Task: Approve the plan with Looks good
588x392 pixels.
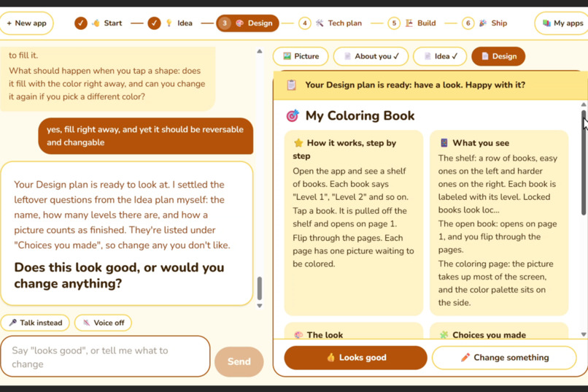Action: click(x=355, y=358)
